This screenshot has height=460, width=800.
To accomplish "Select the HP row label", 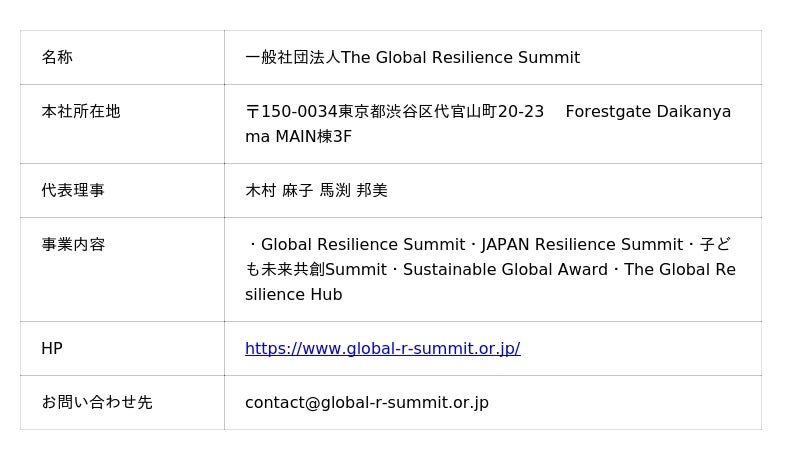I will click(52, 348).
